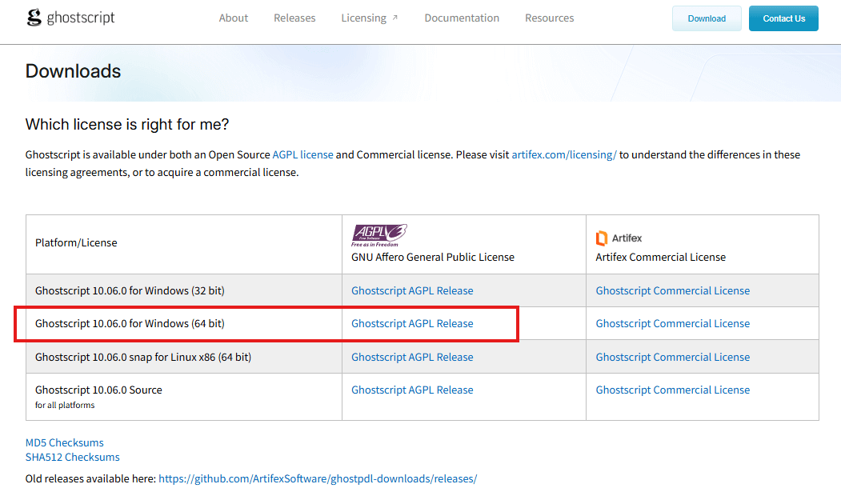Open the Releases menu item
The width and height of the screenshot is (841, 504).
click(294, 18)
